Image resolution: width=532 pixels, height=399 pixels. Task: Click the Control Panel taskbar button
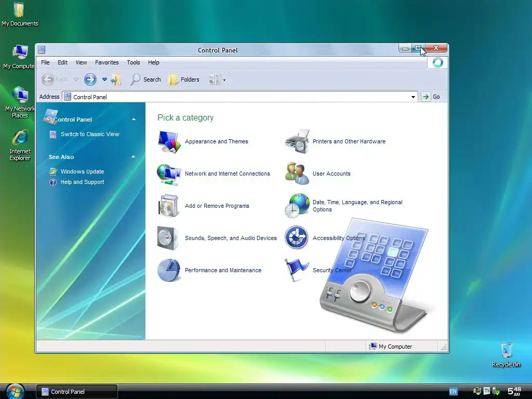coord(77,392)
